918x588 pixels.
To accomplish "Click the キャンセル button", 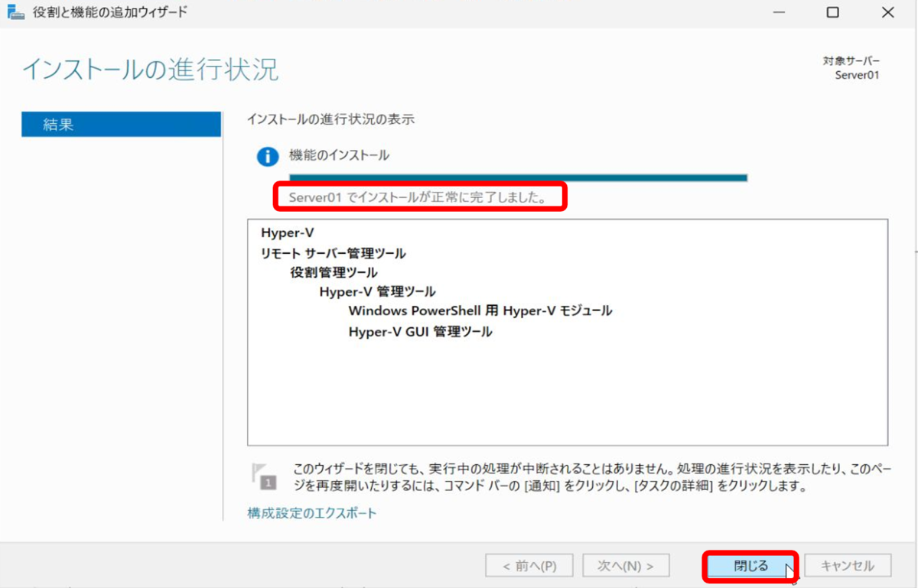I will (x=848, y=566).
